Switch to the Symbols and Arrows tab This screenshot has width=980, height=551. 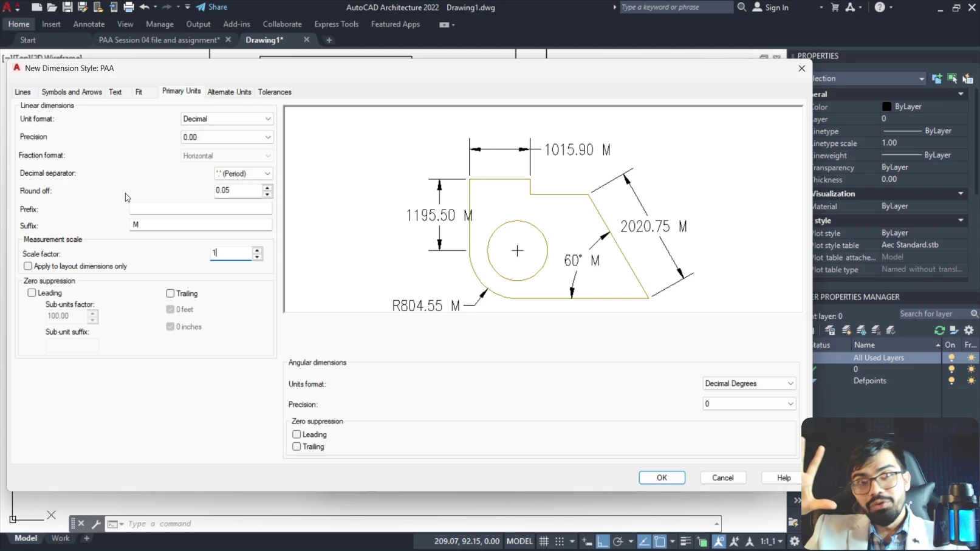(x=72, y=92)
